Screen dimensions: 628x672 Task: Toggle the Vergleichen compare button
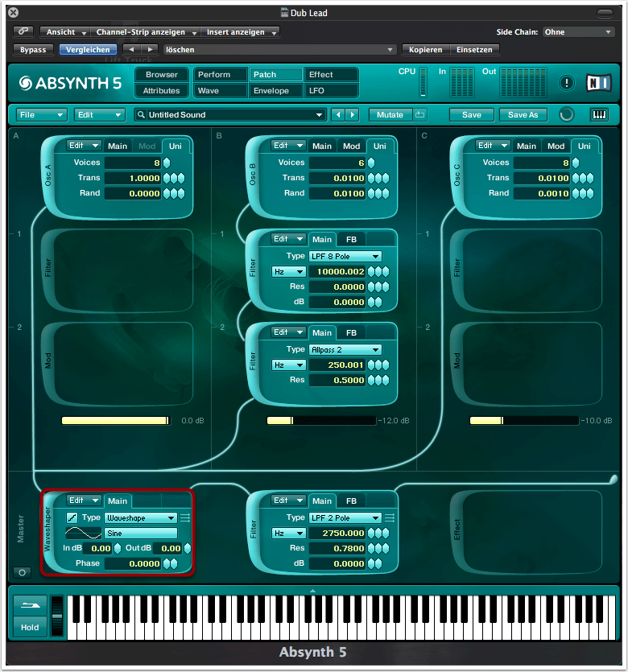88,50
